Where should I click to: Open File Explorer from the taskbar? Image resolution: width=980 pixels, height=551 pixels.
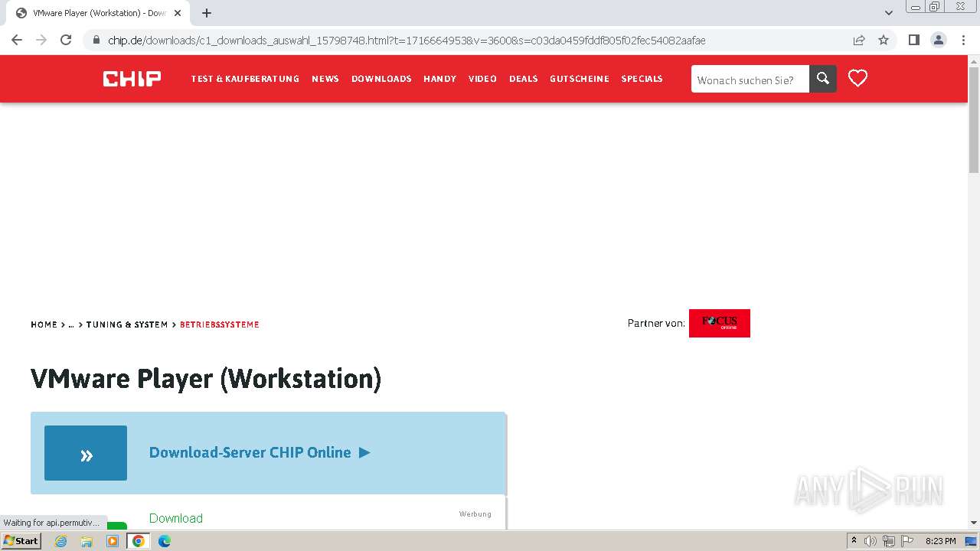pyautogui.click(x=87, y=541)
